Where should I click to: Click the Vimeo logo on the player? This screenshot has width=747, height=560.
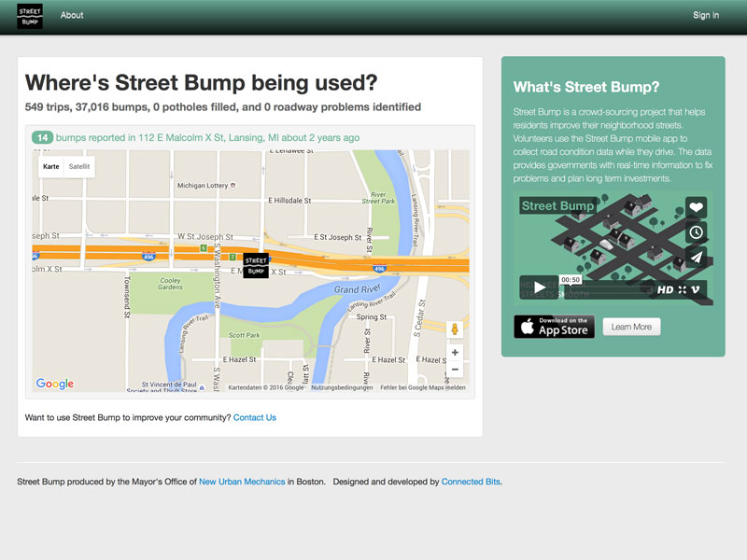(x=696, y=290)
